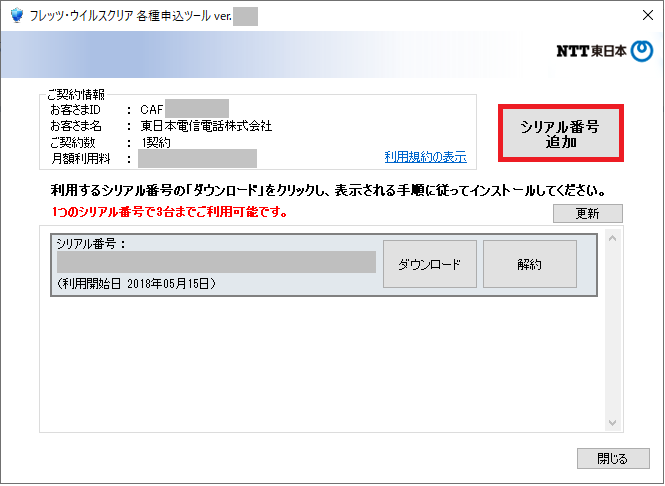Refresh the list with the 更新 button
665x486 pixels.
tap(588, 214)
